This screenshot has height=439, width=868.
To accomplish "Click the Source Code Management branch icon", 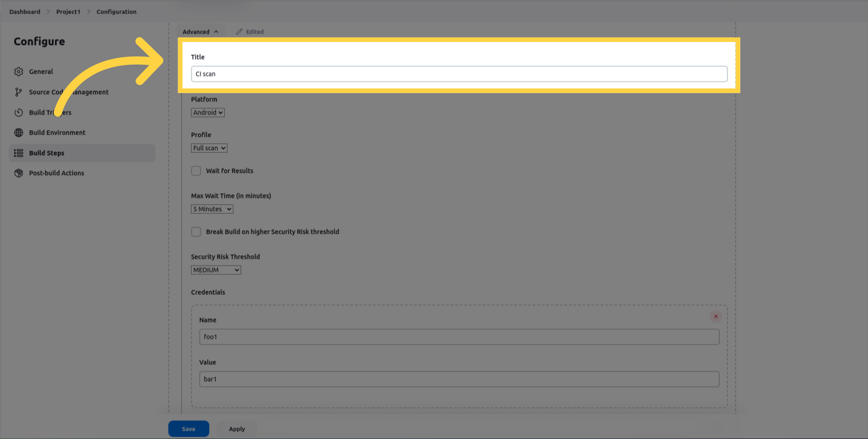I will click(19, 92).
